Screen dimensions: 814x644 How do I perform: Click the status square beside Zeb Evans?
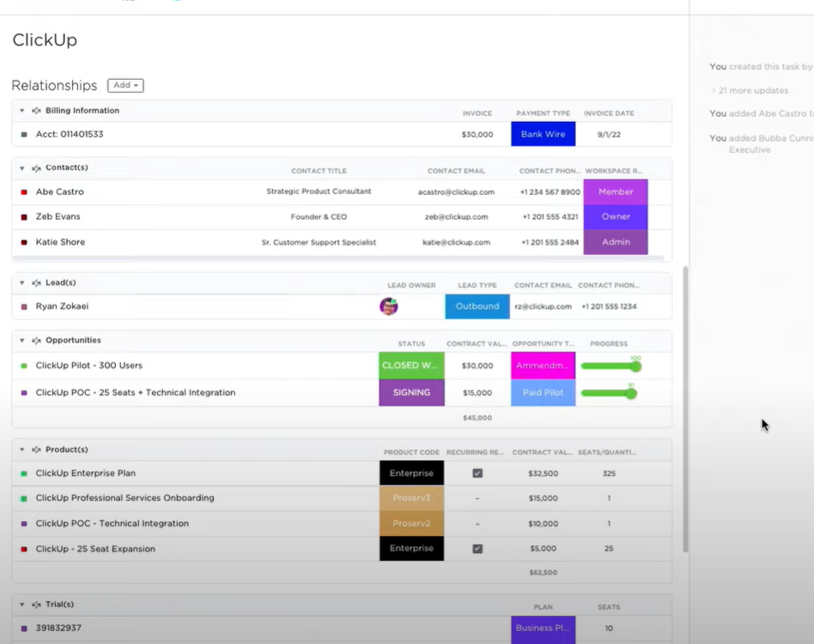tap(24, 217)
